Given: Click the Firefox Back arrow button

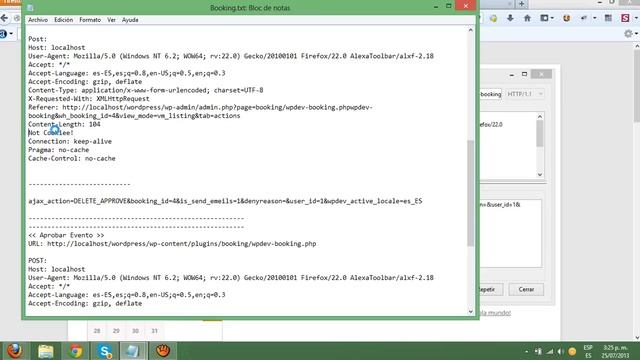Looking at the screenshot, I should [4, 18].
